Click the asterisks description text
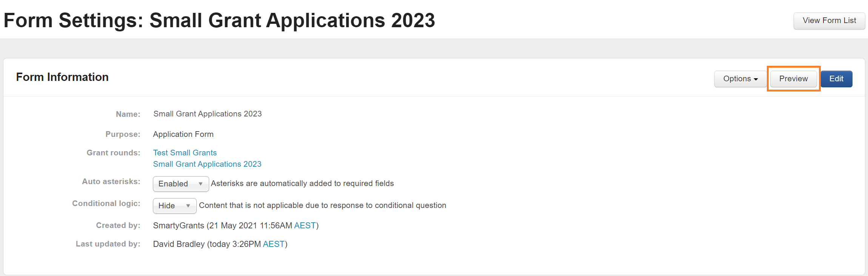 [302, 183]
